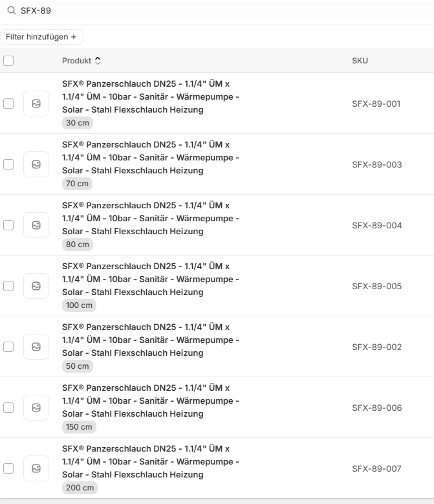
Task: Click image placeholder icon for SFX-89-002
Action: (x=36, y=347)
